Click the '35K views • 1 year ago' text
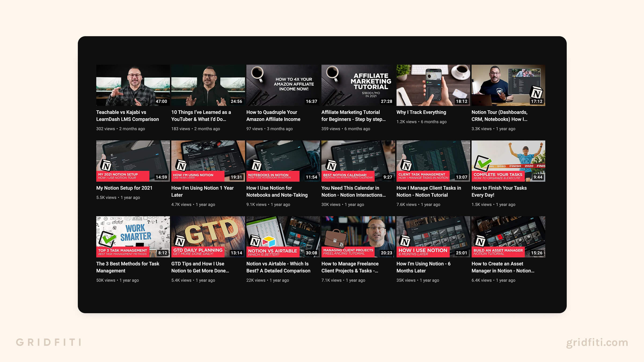The height and width of the screenshot is (362, 644). point(418,280)
